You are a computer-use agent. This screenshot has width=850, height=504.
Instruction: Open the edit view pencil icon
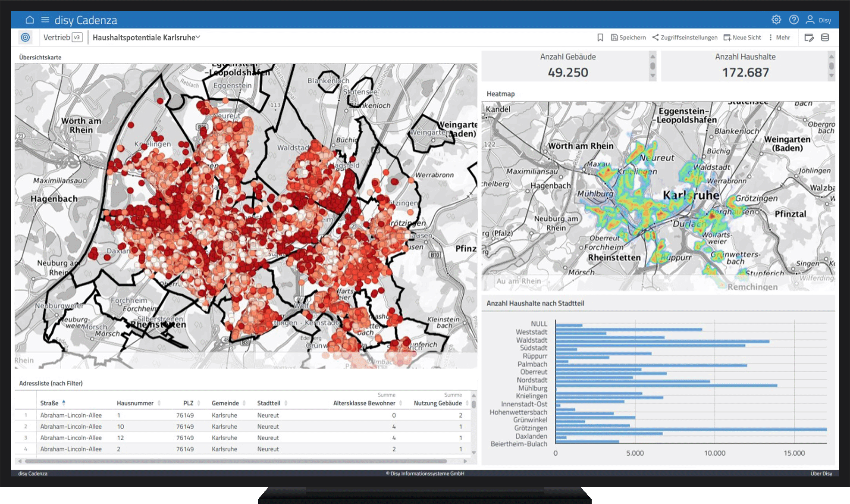(x=809, y=38)
